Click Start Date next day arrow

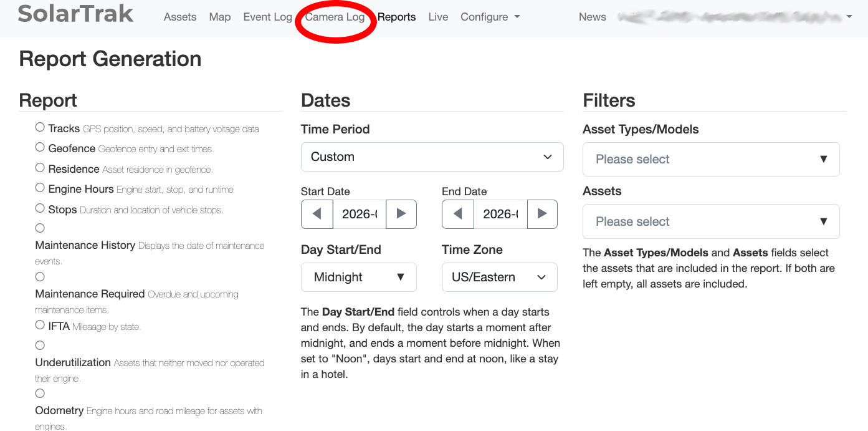pyautogui.click(x=401, y=214)
